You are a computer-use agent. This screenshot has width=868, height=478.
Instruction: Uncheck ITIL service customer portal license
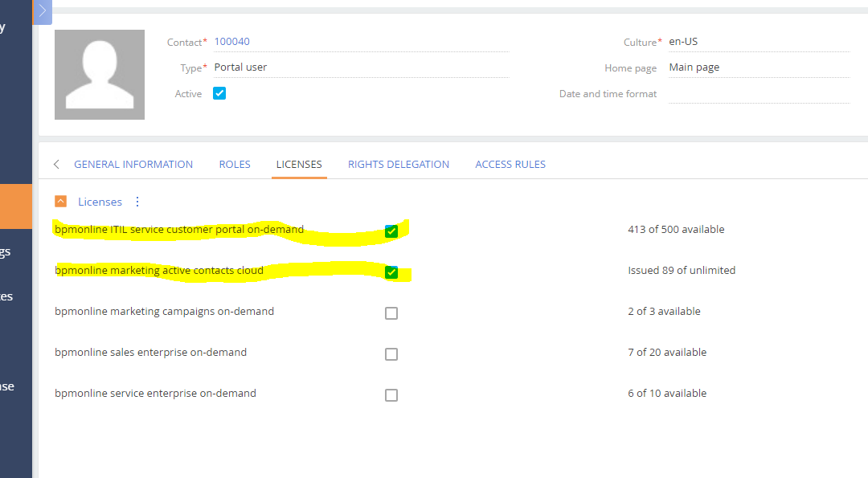click(391, 231)
